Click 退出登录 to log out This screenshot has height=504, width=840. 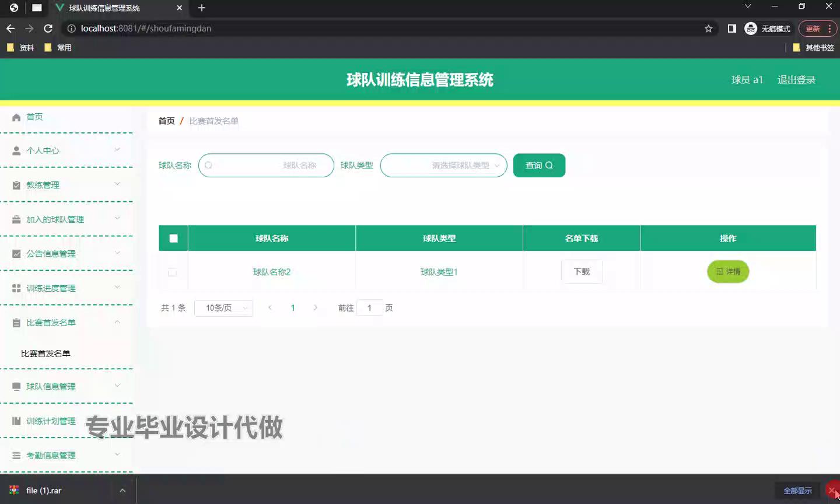click(x=796, y=80)
